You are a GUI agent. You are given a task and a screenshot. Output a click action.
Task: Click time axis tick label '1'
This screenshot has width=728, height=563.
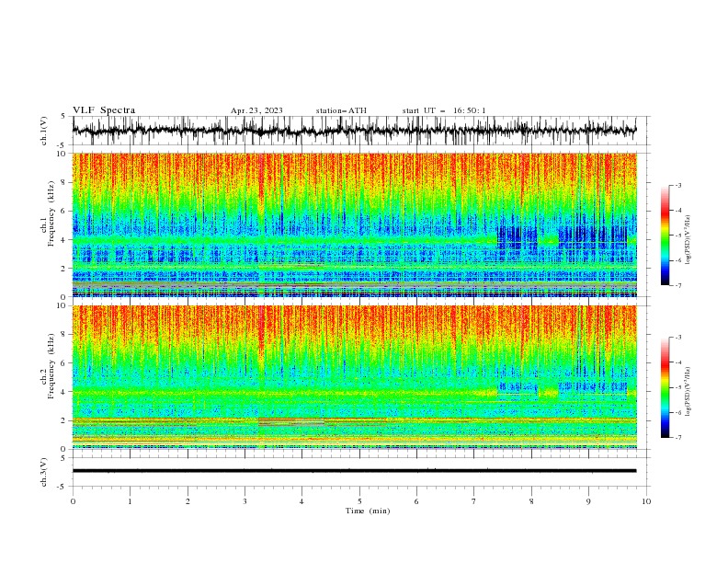coord(130,501)
